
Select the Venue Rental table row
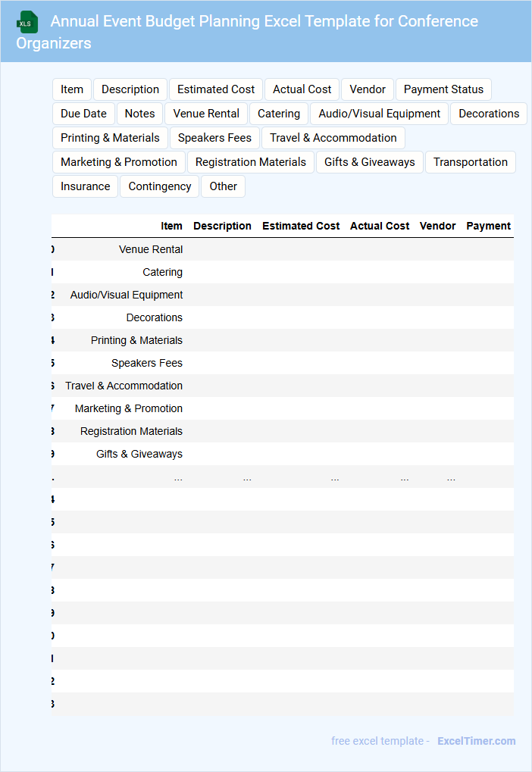click(x=283, y=249)
